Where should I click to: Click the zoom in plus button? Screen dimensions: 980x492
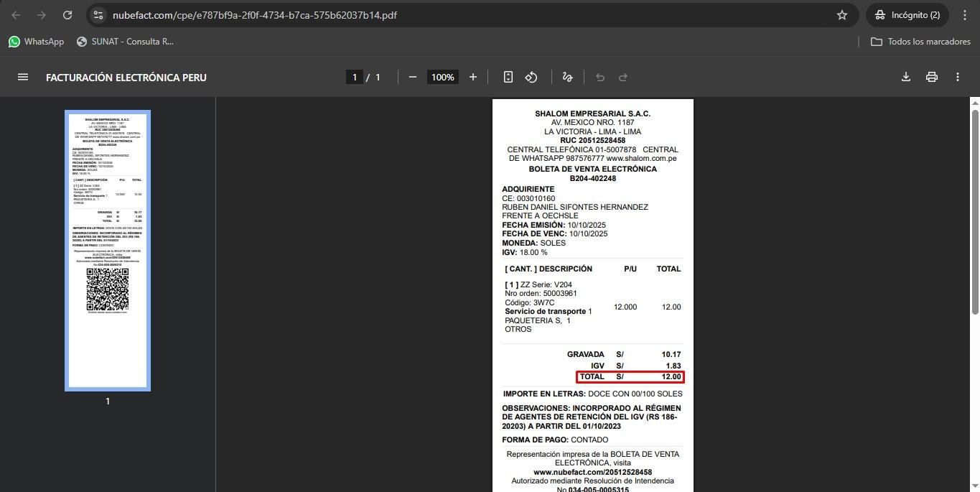coord(472,77)
